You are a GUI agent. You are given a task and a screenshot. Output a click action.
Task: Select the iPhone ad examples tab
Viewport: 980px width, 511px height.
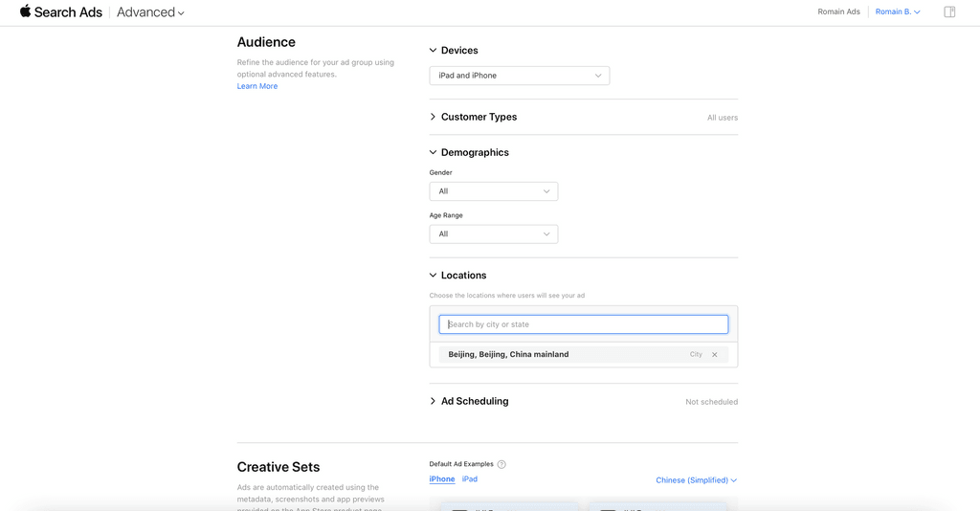tap(442, 479)
